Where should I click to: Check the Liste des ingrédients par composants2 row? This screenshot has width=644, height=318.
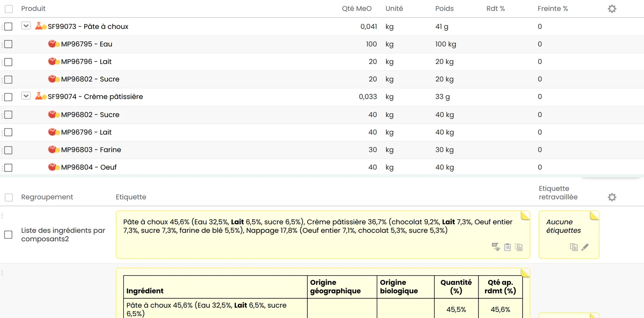[x=8, y=235]
